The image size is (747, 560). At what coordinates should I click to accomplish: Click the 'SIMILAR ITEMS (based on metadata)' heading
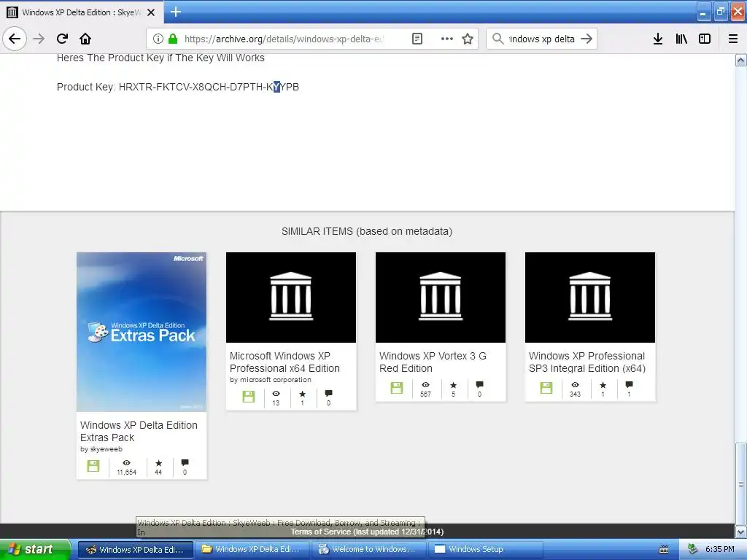367,231
